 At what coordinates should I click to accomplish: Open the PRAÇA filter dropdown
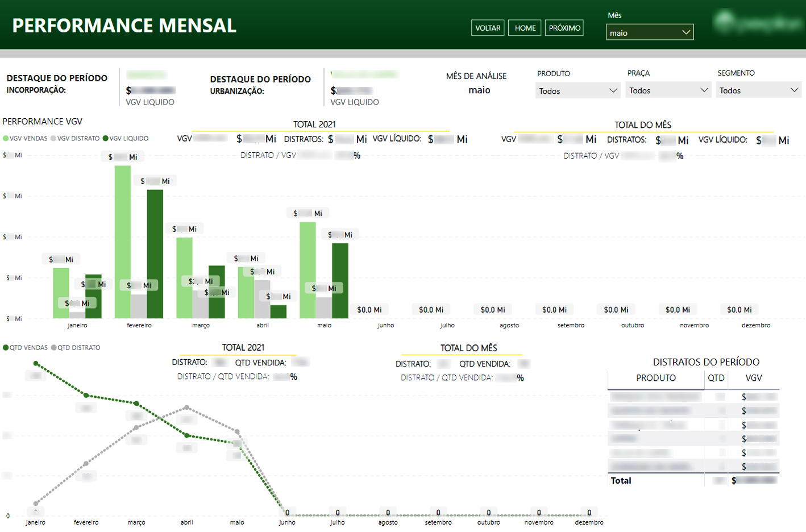tap(668, 90)
